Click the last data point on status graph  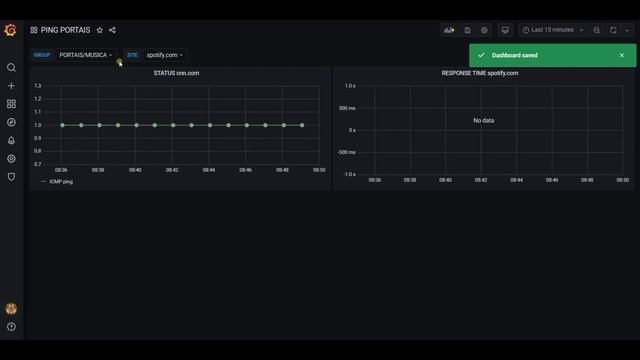(302, 125)
